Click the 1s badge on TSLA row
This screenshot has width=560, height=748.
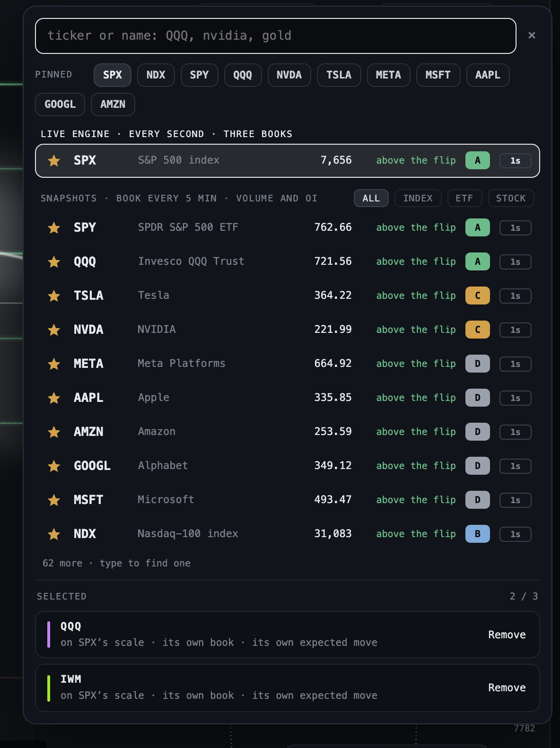[x=516, y=296]
